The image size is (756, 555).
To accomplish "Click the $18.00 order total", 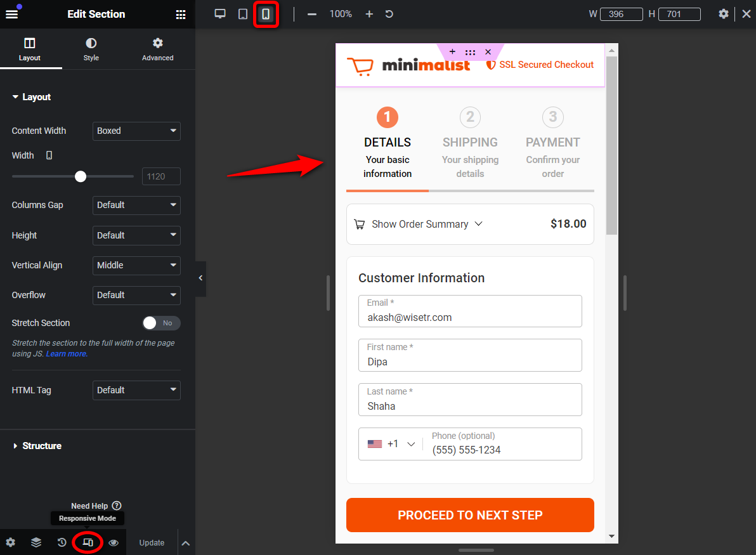I will 568,224.
